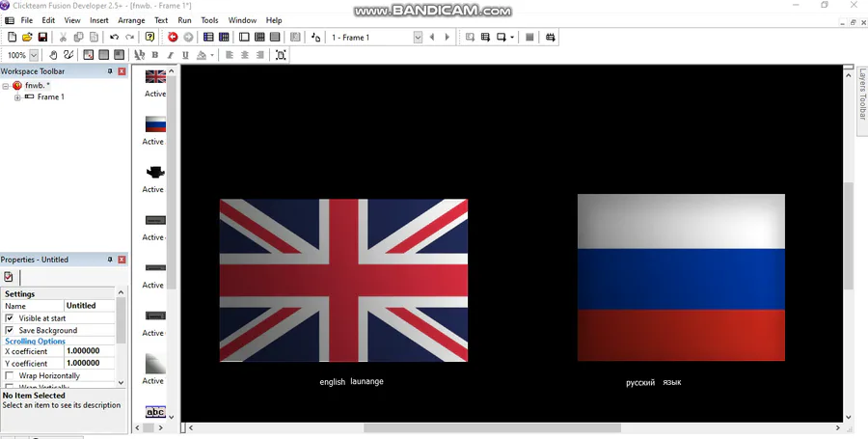
Task: Go to the next frame arrow
Action: 448,37
